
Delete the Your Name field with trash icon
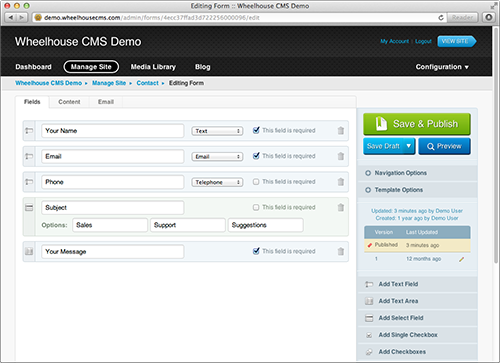pyautogui.click(x=341, y=131)
